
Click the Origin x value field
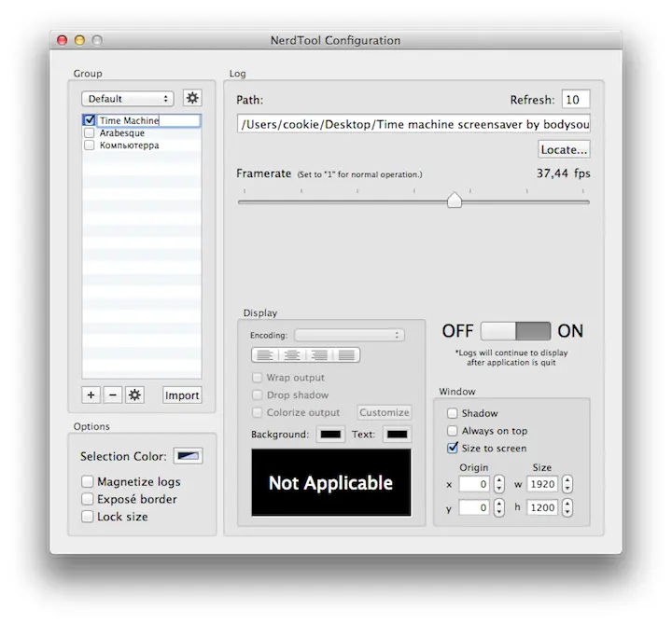tap(474, 484)
